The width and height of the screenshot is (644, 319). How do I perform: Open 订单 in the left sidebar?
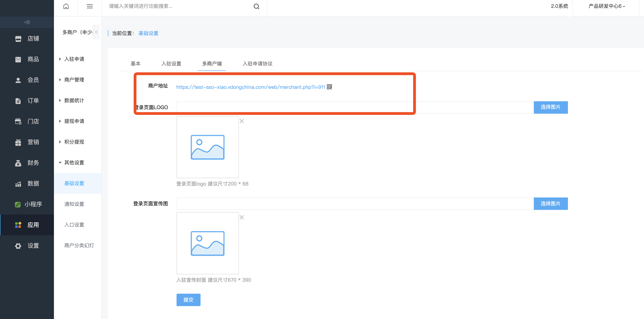27,101
